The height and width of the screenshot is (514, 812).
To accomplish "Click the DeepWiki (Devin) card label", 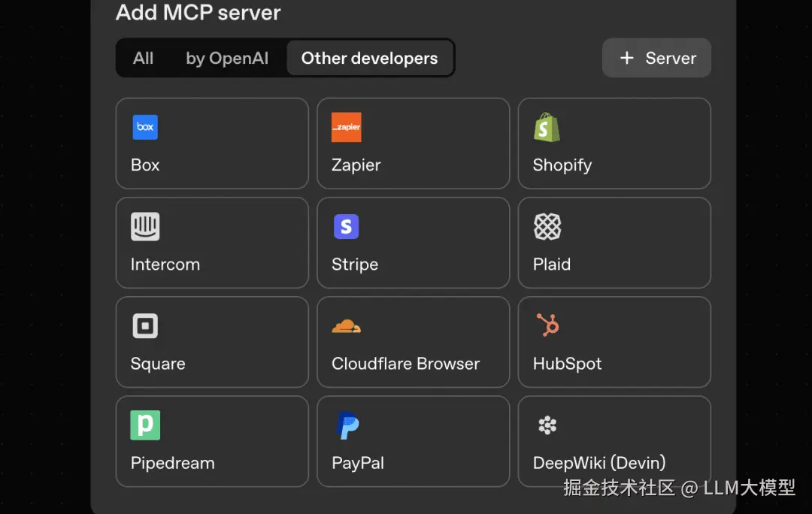I will pyautogui.click(x=599, y=463).
